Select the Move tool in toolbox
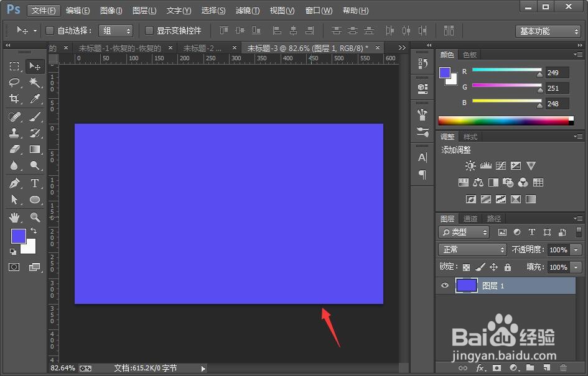This screenshot has width=588, height=376. 35,66
